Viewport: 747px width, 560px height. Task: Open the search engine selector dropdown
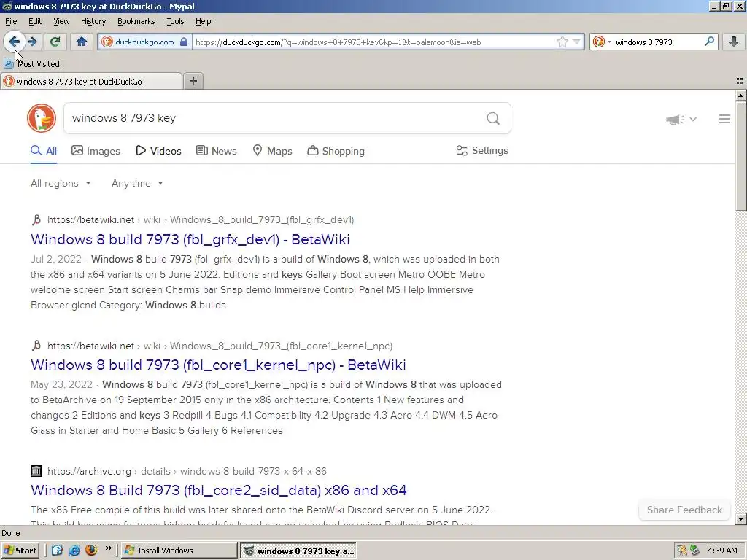click(602, 42)
